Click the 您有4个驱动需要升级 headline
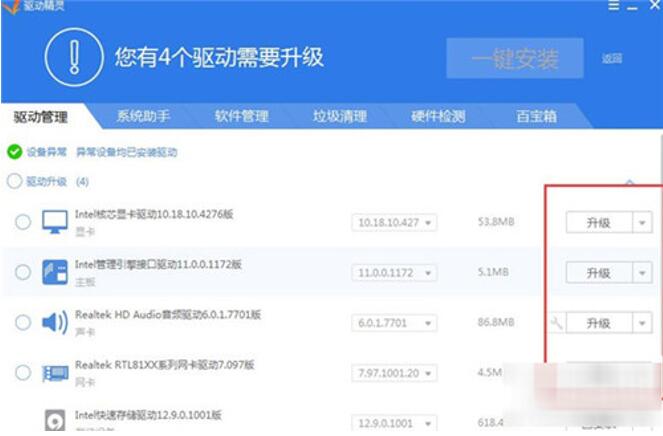663x436 pixels. pyautogui.click(x=219, y=58)
